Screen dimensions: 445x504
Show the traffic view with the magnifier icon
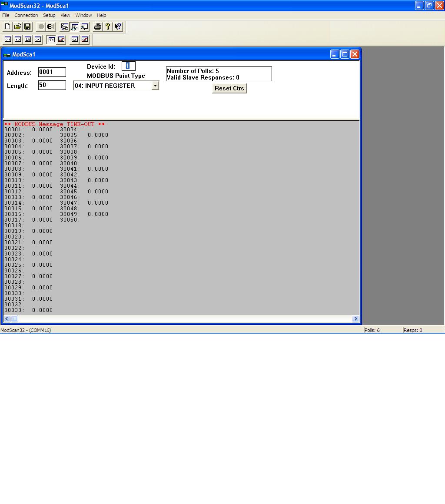[85, 27]
